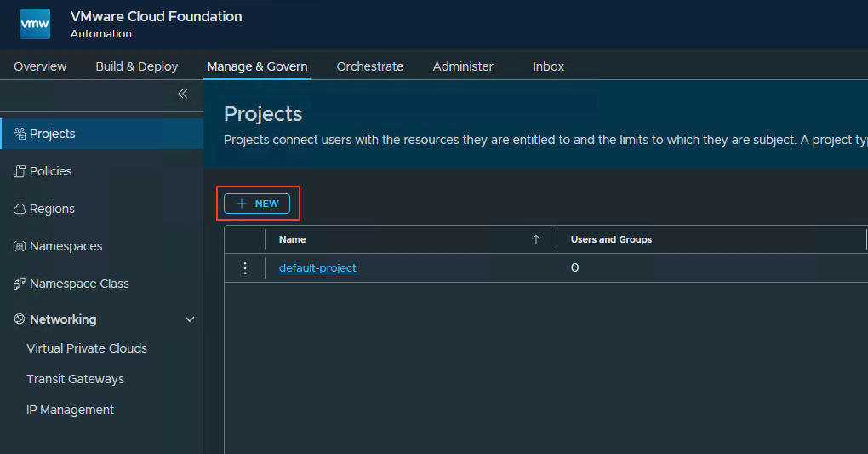Screen dimensions: 868x454
Task: Click the 0 users and groups cell
Action: (x=574, y=267)
